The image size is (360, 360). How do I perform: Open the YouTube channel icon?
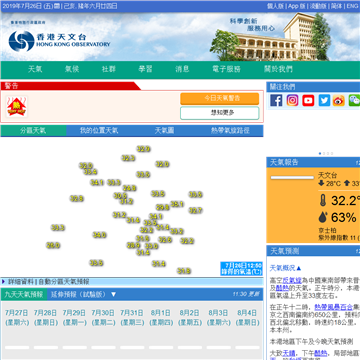[308, 100]
